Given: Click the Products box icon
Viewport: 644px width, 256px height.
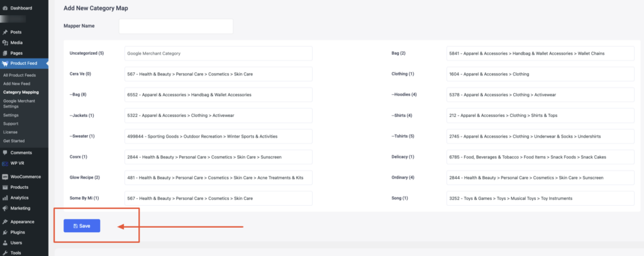Looking at the screenshot, I should (x=5, y=187).
